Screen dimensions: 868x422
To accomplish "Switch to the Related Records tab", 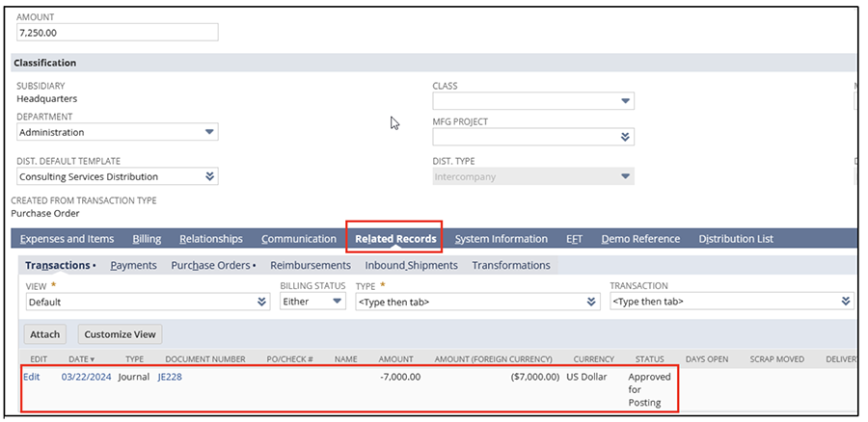I will pos(395,239).
